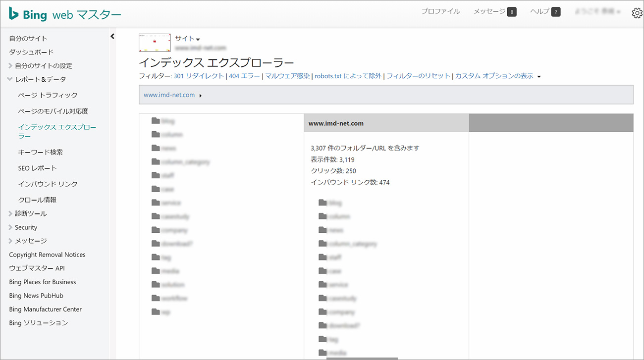Expand メッセージ section in sidebar

(x=10, y=241)
